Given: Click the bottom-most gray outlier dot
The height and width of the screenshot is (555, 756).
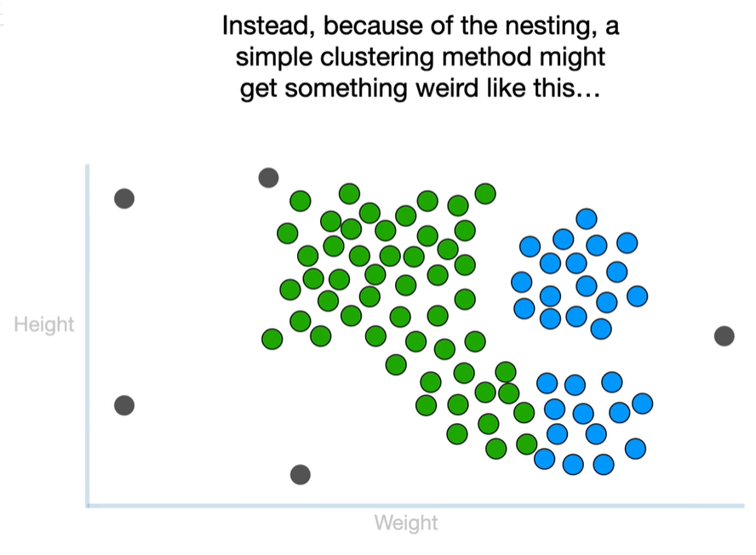Looking at the screenshot, I should point(300,474).
